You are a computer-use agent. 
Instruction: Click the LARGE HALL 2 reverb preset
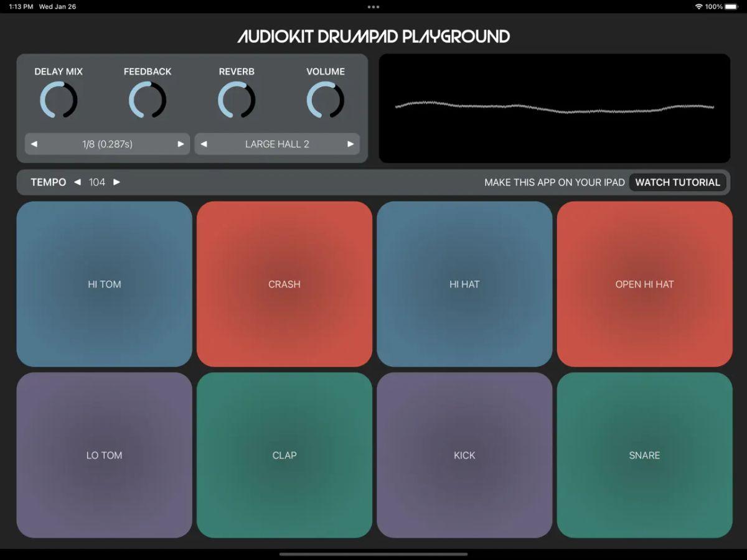point(277,144)
